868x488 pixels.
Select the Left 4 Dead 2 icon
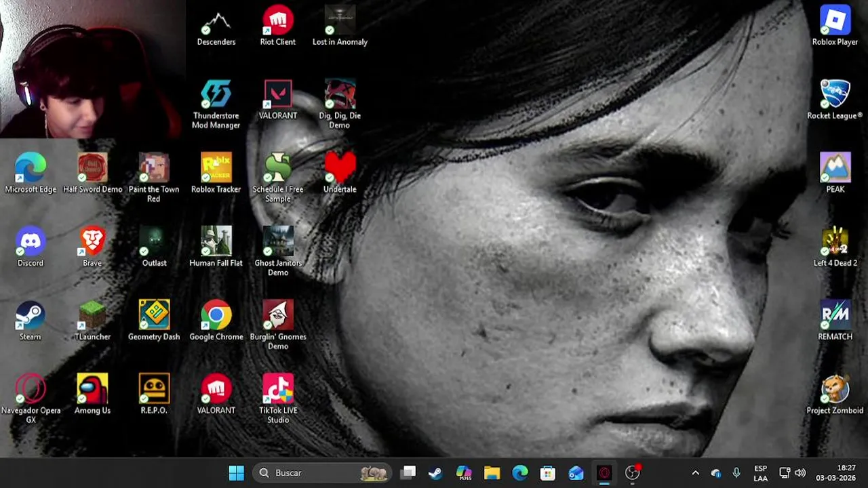835,248
